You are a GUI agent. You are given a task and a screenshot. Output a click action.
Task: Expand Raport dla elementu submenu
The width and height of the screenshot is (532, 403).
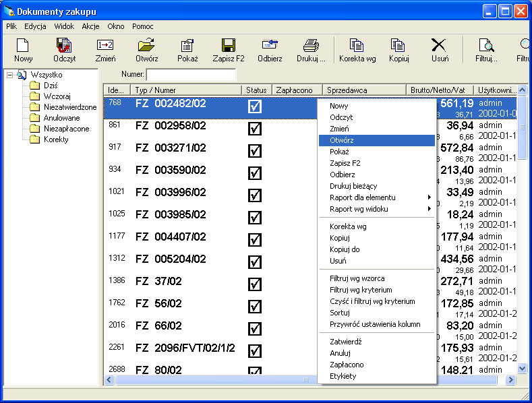coord(377,197)
